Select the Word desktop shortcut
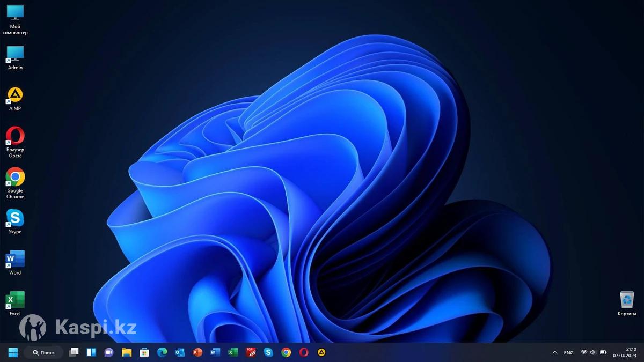Viewport: 644px width, 362px height. (x=15, y=263)
